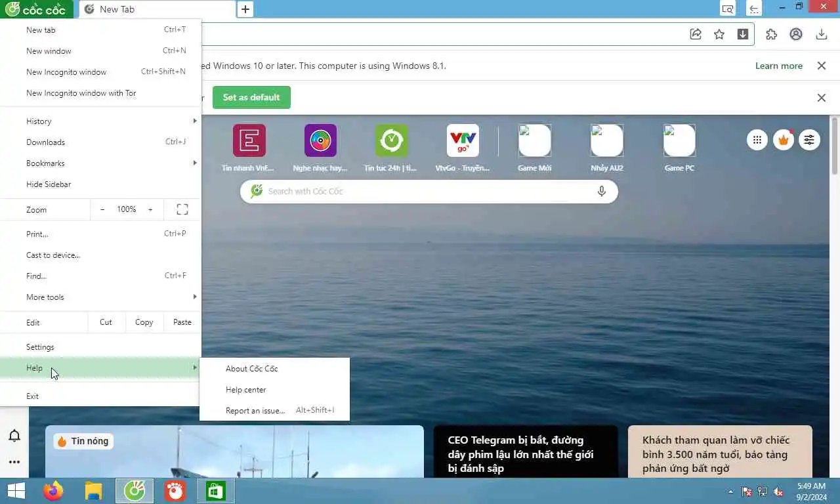
Task: Open the extensions puzzle icon
Action: pos(772,34)
